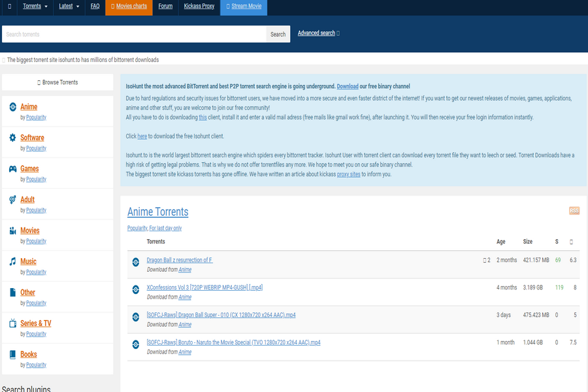Click the Download link in the notice heading
588x392 pixels.
(x=348, y=86)
